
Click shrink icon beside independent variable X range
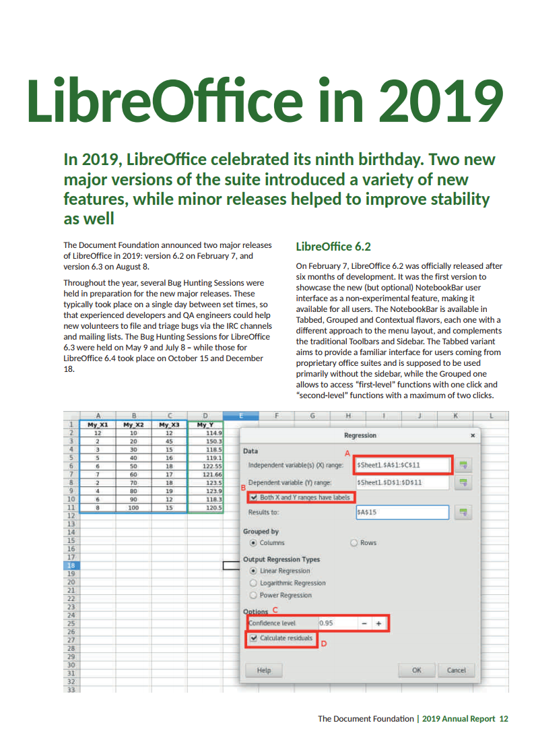pyautogui.click(x=463, y=465)
